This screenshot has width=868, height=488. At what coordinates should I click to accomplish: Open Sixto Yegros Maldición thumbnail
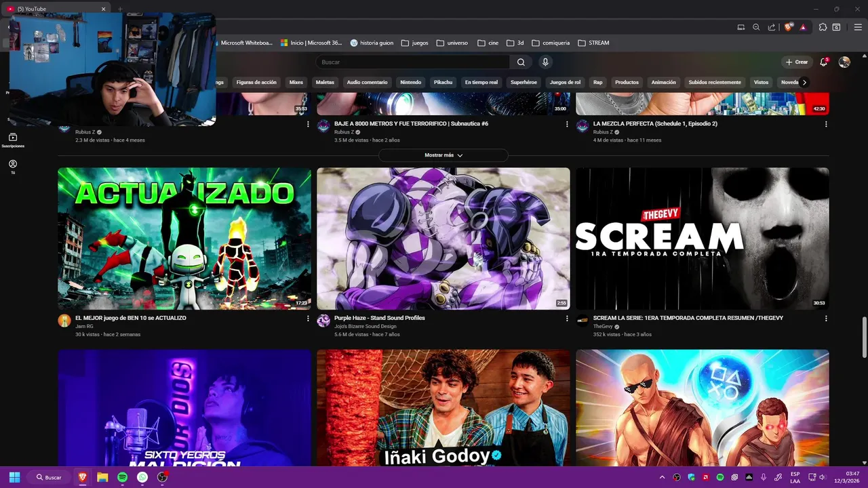click(x=184, y=408)
